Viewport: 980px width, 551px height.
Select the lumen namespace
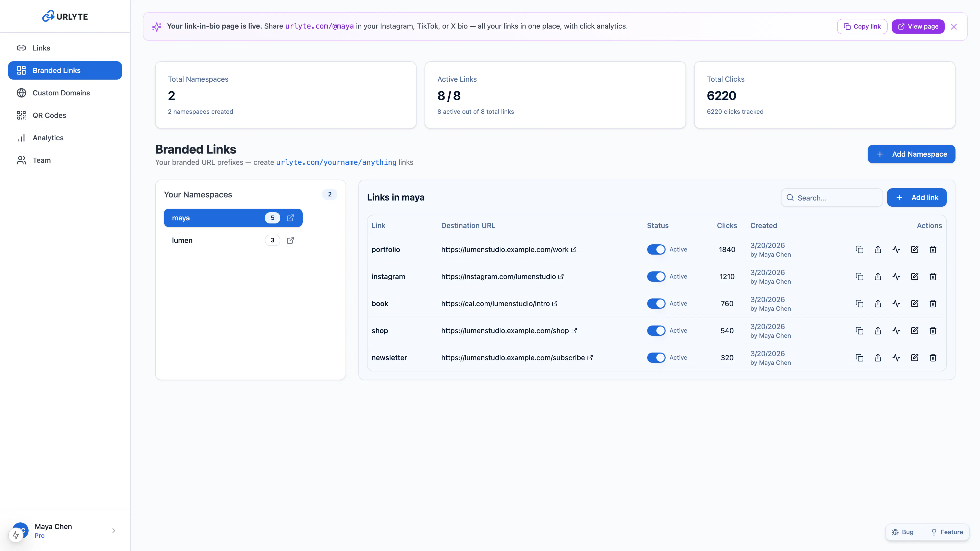point(233,240)
